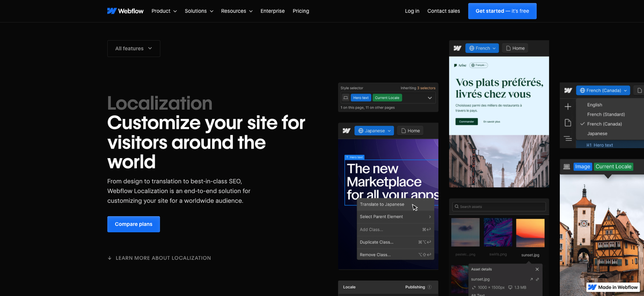The image size is (644, 296).
Task: Close the Asset details popup
Action: pos(537,269)
